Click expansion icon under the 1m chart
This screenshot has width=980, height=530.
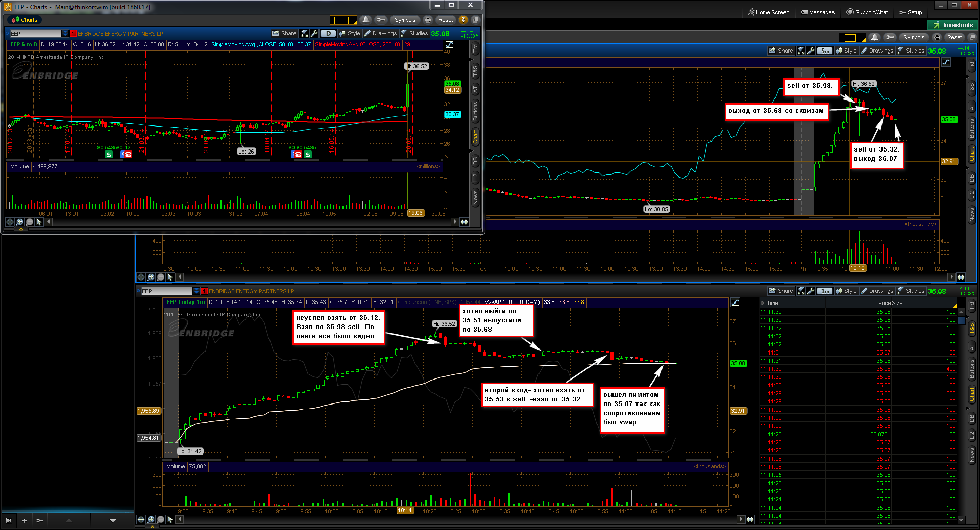(750, 519)
